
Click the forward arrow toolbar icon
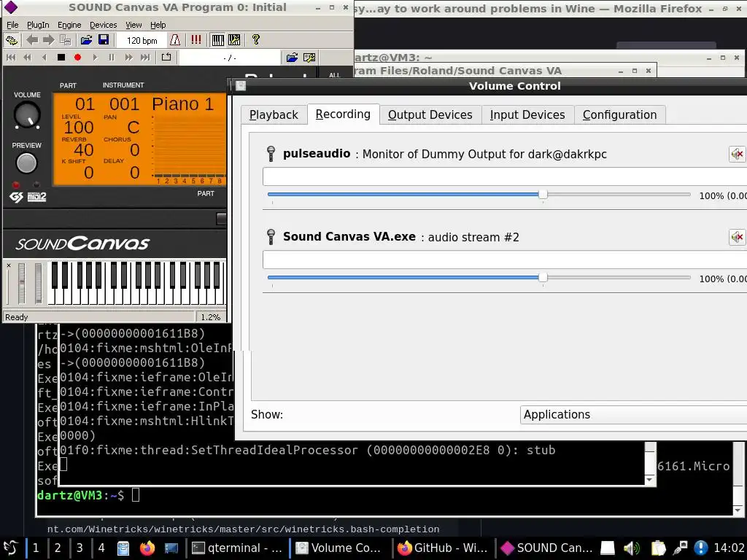tap(49, 40)
